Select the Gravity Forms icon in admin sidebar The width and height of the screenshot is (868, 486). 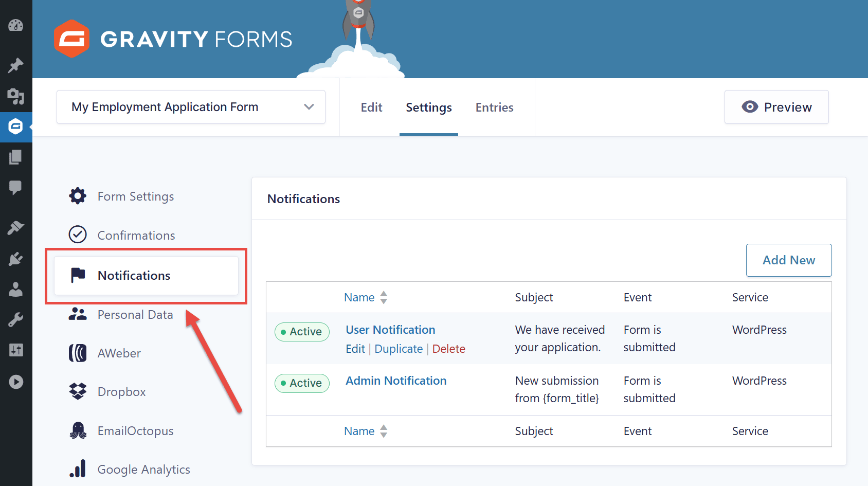15,127
